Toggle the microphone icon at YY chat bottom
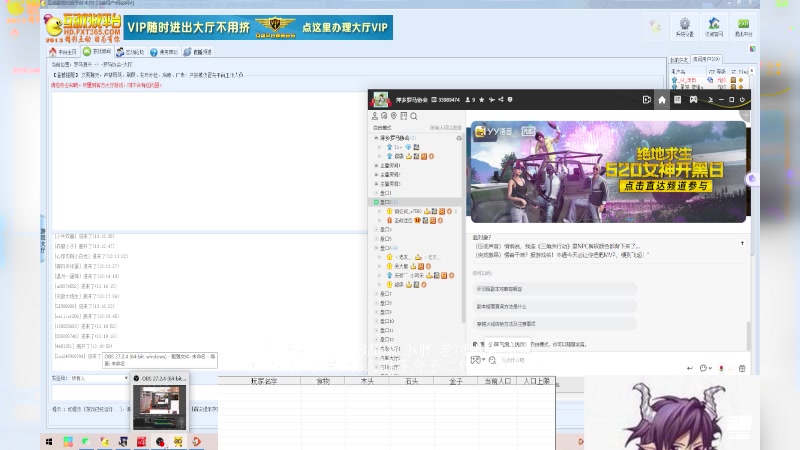Screen dimensions: 800x450 (721, 368)
